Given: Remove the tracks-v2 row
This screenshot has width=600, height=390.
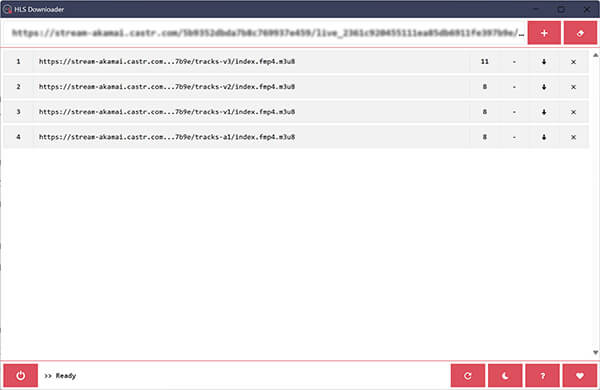Looking at the screenshot, I should click(573, 87).
